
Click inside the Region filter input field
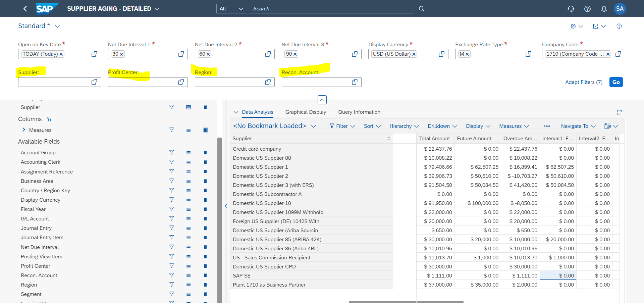(231, 82)
